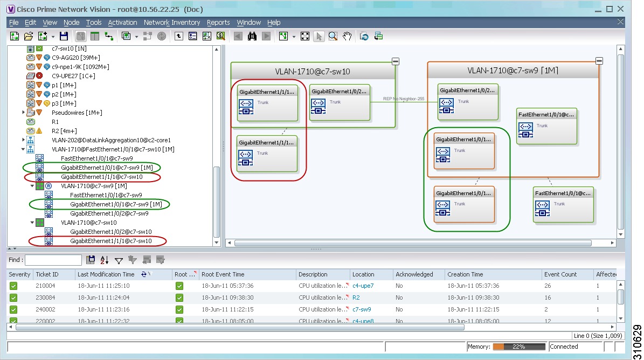
Task: Sort by the Event Count column header
Action: point(567,274)
